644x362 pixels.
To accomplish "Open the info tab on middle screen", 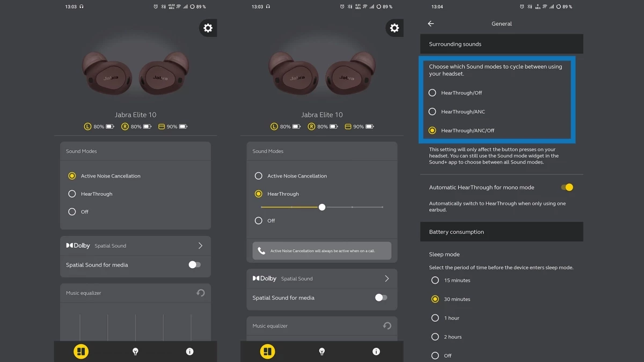I will point(376,351).
